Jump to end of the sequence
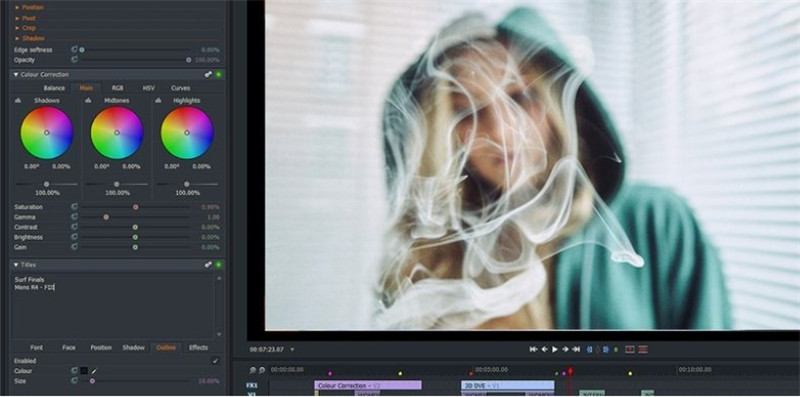The width and height of the screenshot is (800, 397). click(576, 349)
